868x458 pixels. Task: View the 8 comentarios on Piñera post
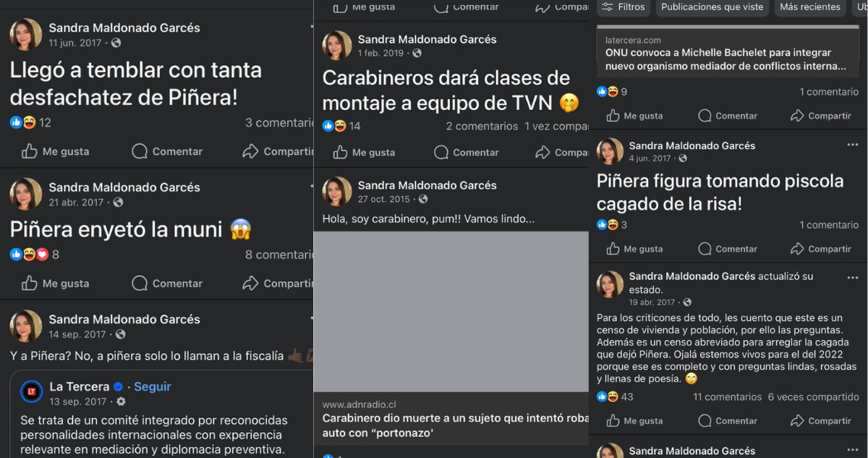pos(279,255)
